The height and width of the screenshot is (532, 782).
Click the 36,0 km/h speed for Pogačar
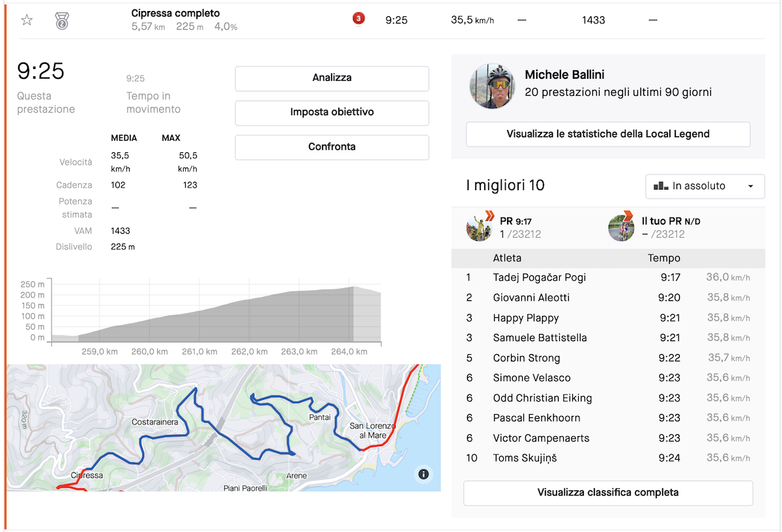728,277
